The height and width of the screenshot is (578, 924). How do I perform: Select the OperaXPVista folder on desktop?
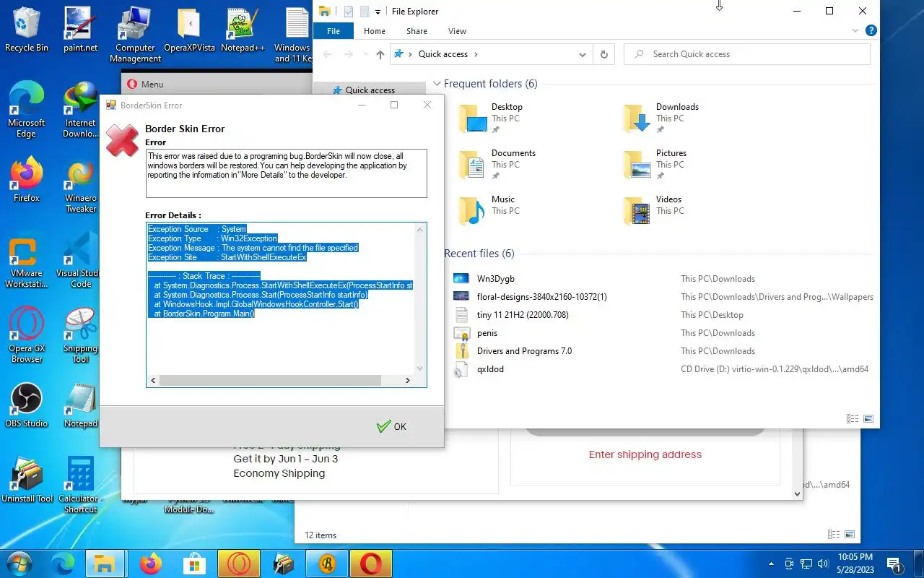tap(189, 30)
